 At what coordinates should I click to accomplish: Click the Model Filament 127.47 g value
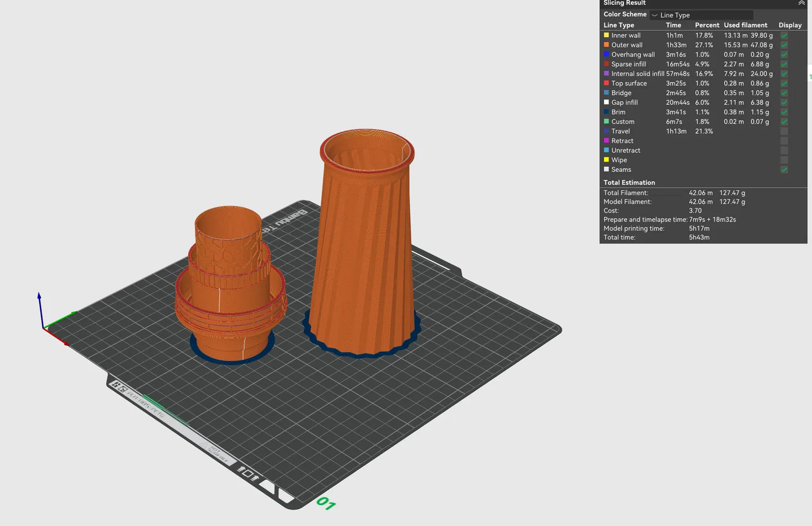point(732,202)
